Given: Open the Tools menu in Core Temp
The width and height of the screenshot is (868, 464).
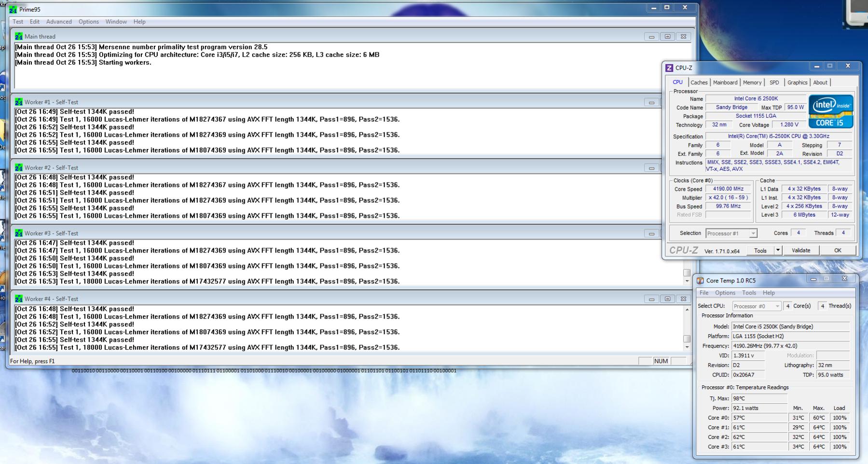Looking at the screenshot, I should (749, 293).
